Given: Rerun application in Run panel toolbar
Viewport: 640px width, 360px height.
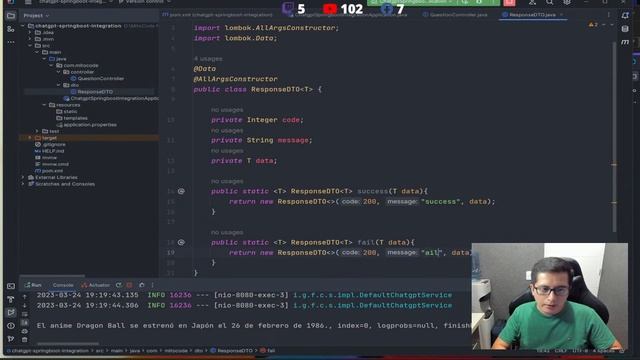Looking at the screenshot, I should click(x=118, y=285).
